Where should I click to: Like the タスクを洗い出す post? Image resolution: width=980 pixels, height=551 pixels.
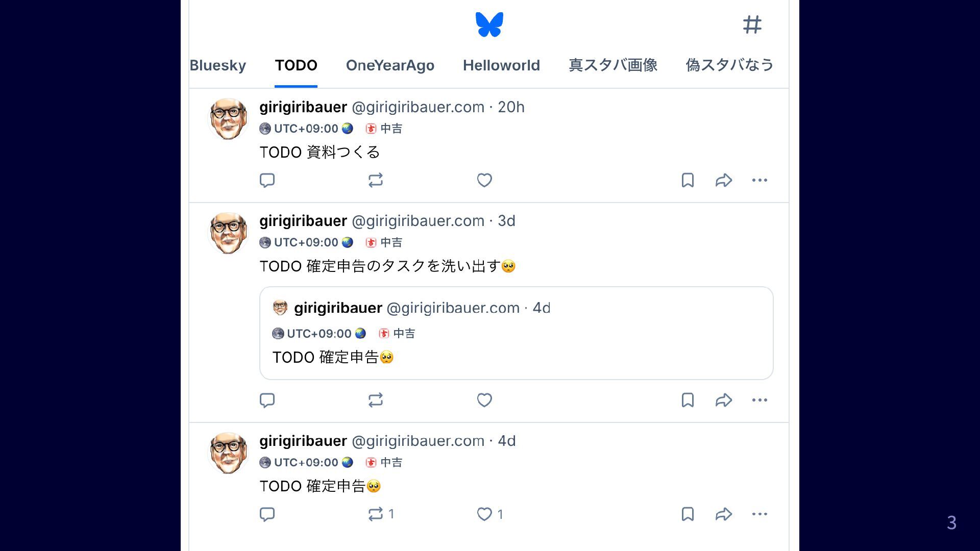[484, 400]
